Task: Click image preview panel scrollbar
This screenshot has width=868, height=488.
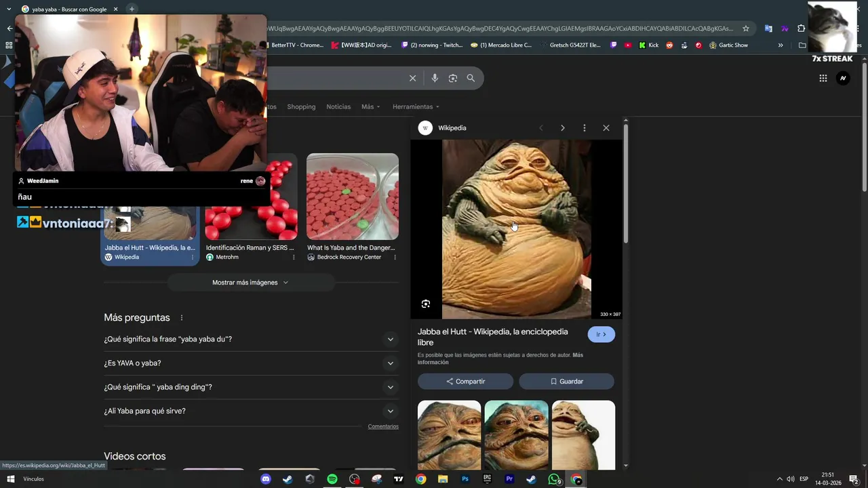Action: point(625,183)
